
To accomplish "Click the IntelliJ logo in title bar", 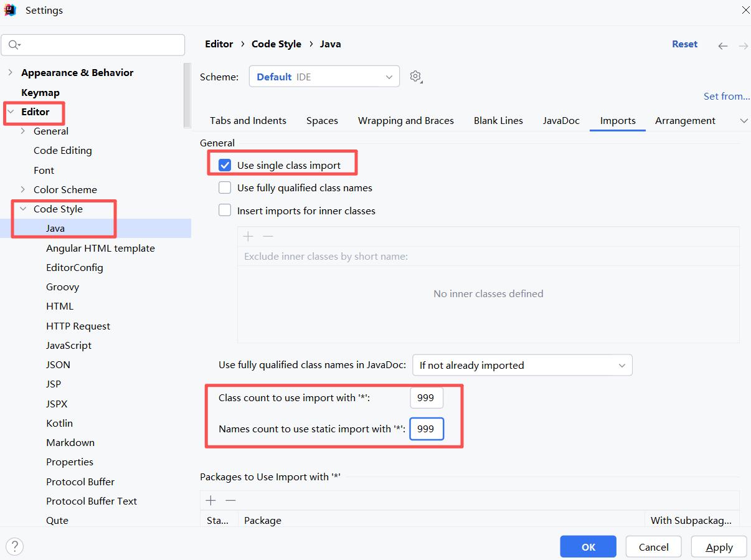I will [10, 10].
